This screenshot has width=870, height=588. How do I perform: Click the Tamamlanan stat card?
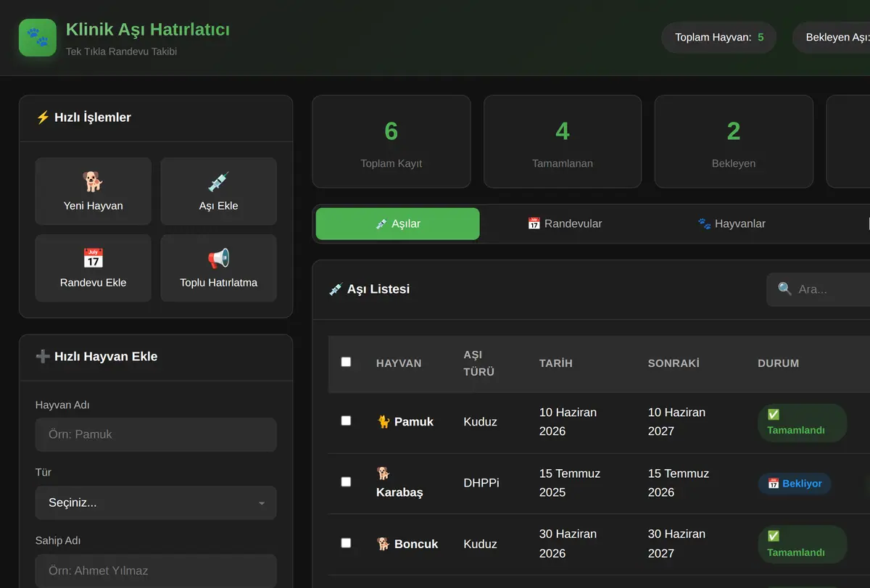click(563, 141)
